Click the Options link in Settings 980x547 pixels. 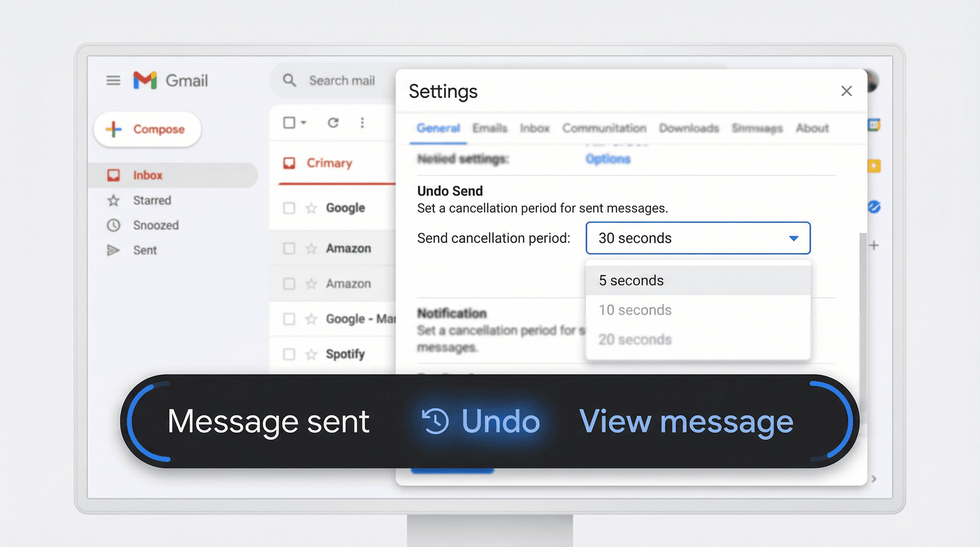pyautogui.click(x=607, y=159)
